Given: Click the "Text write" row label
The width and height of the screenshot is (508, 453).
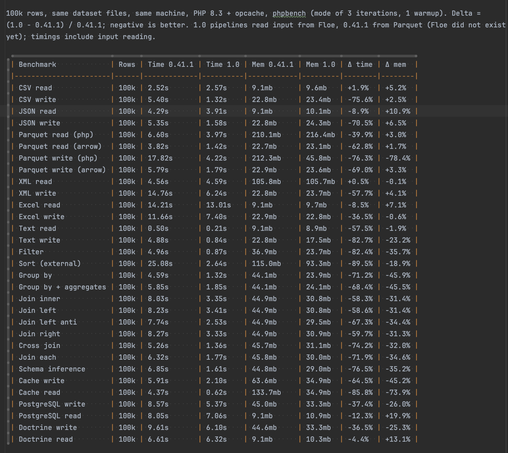Looking at the screenshot, I should [x=39, y=240].
